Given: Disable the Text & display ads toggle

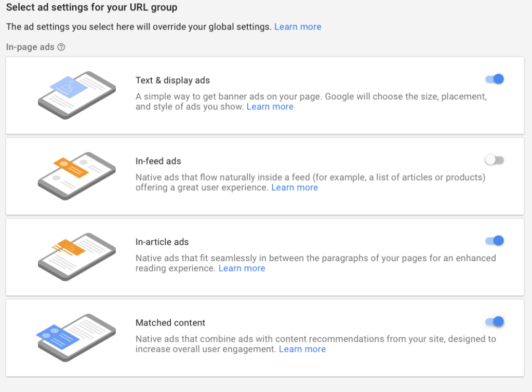Looking at the screenshot, I should (x=495, y=79).
